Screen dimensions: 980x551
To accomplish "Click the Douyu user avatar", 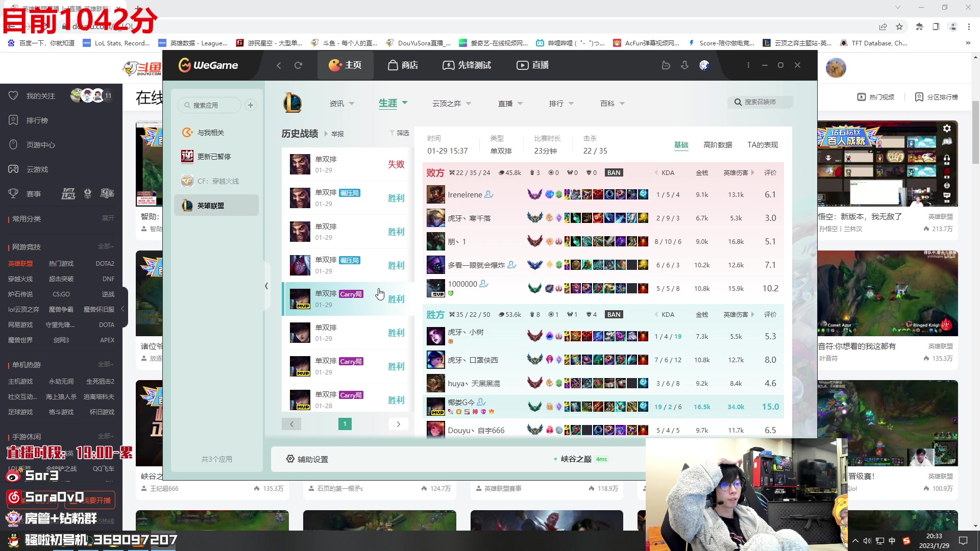I will click(836, 68).
